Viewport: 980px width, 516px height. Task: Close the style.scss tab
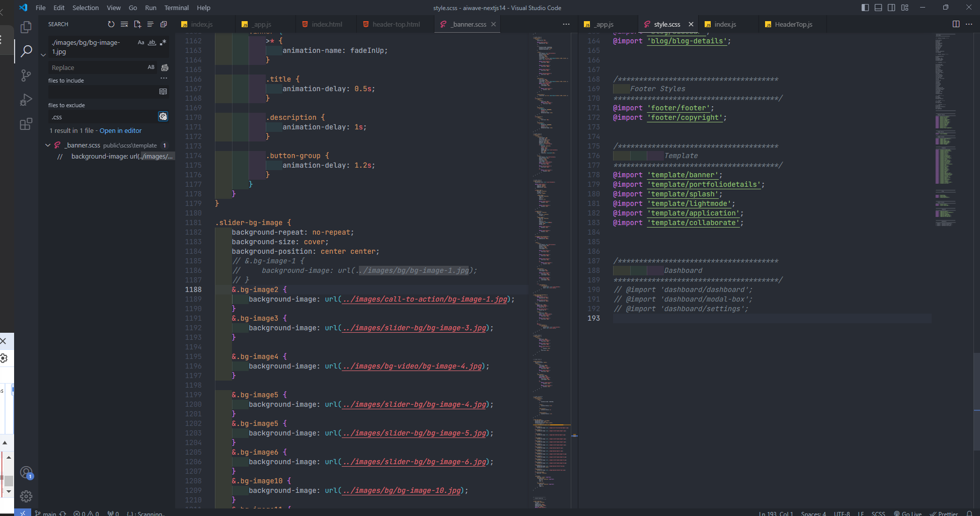[x=691, y=24]
